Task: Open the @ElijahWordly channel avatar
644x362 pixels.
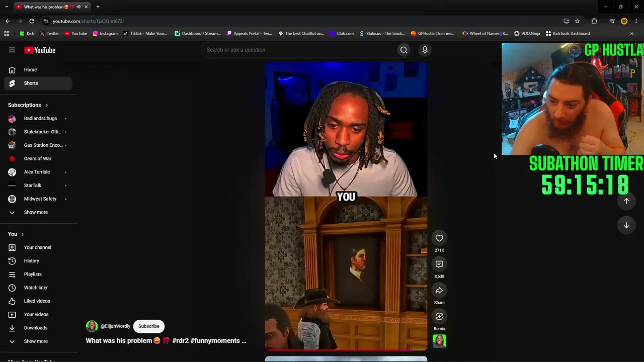Action: point(92,326)
